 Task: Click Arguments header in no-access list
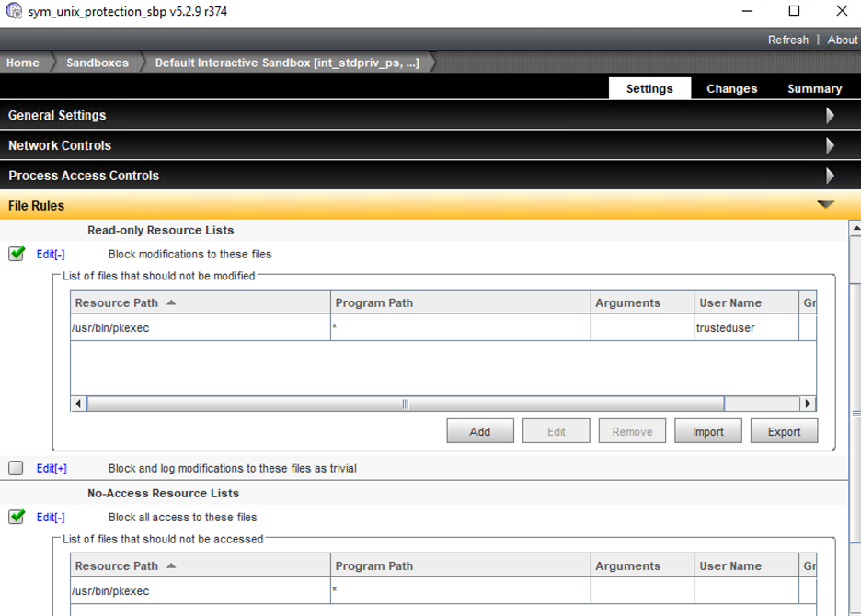(643, 565)
